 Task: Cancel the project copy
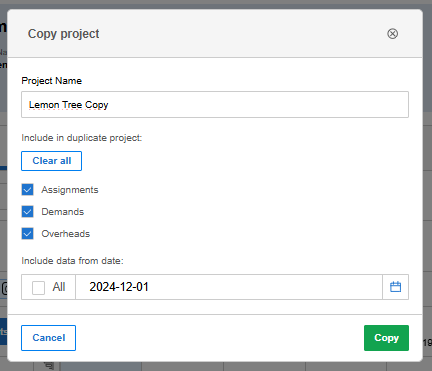tap(48, 338)
